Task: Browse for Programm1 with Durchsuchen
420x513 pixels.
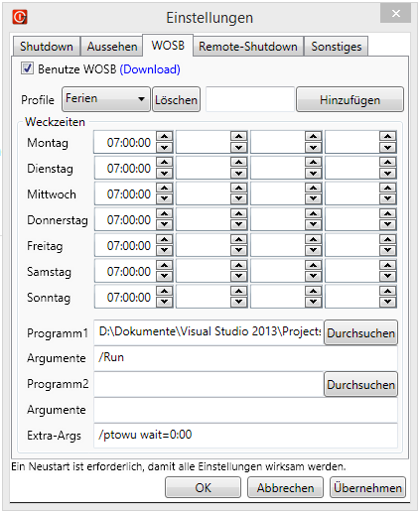Action: (x=360, y=332)
